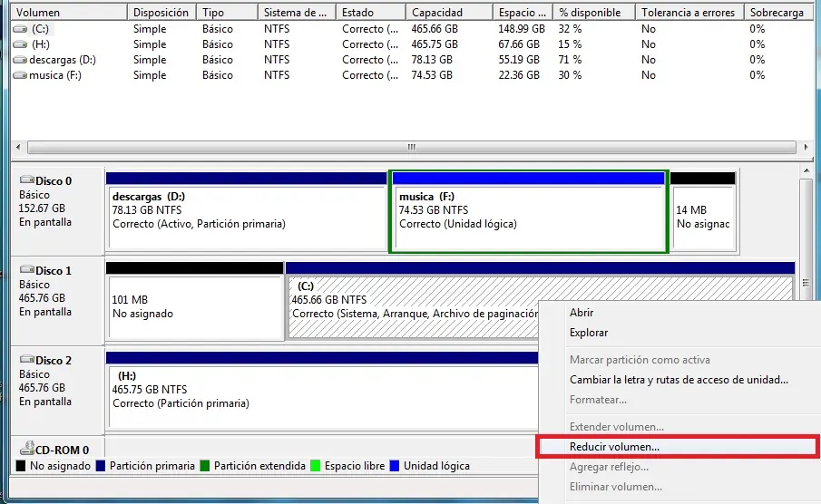Click the (C:) drive icon in volume list
Image resolution: width=821 pixels, height=504 pixels.
coord(20,29)
